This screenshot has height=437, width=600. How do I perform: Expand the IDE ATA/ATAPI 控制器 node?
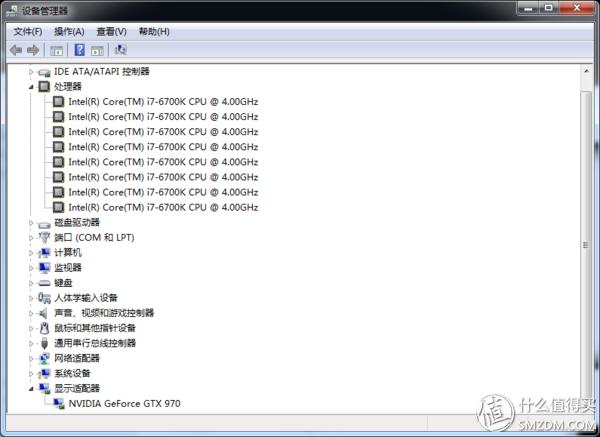(31, 72)
